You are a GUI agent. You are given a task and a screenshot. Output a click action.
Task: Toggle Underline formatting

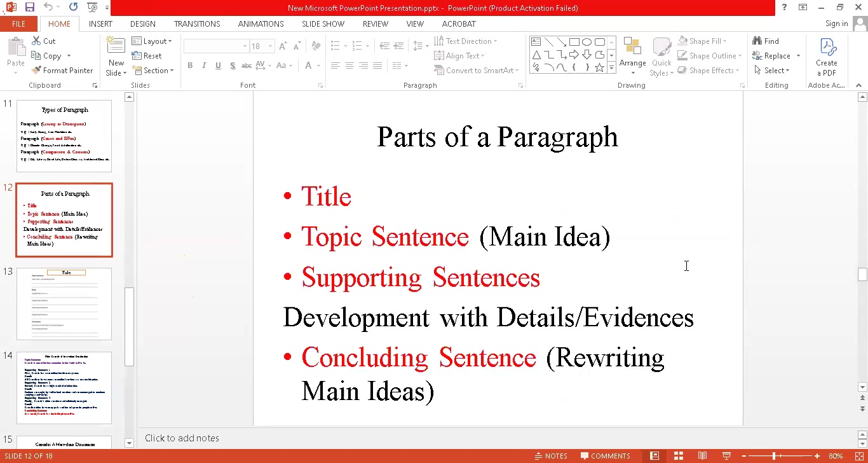(x=218, y=66)
